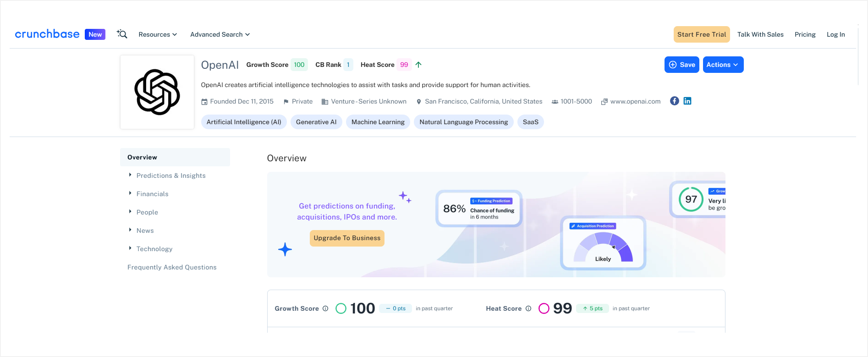Click Start Free Trial button
Viewport: 868px width, 357px height.
(x=702, y=34)
